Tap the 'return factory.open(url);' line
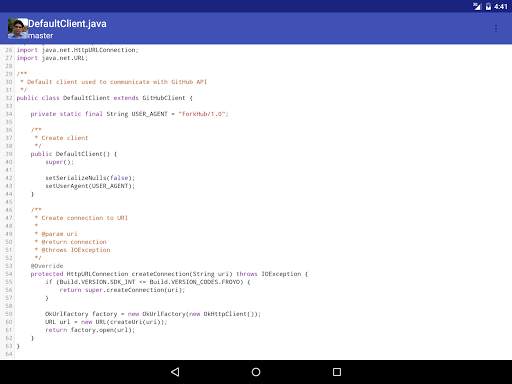Image resolution: width=512 pixels, height=384 pixels. [90, 330]
